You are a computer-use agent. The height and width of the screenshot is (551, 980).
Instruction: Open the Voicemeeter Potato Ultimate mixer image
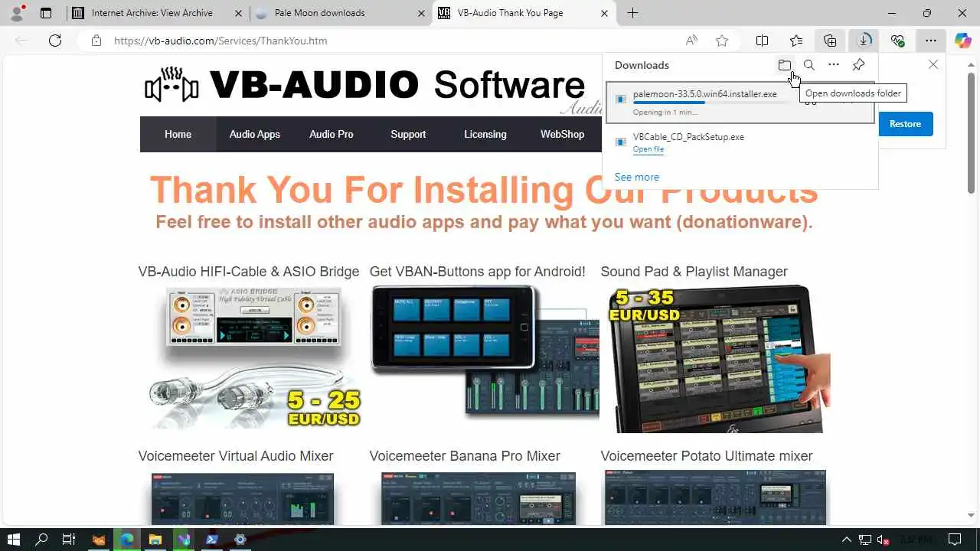pos(715,498)
